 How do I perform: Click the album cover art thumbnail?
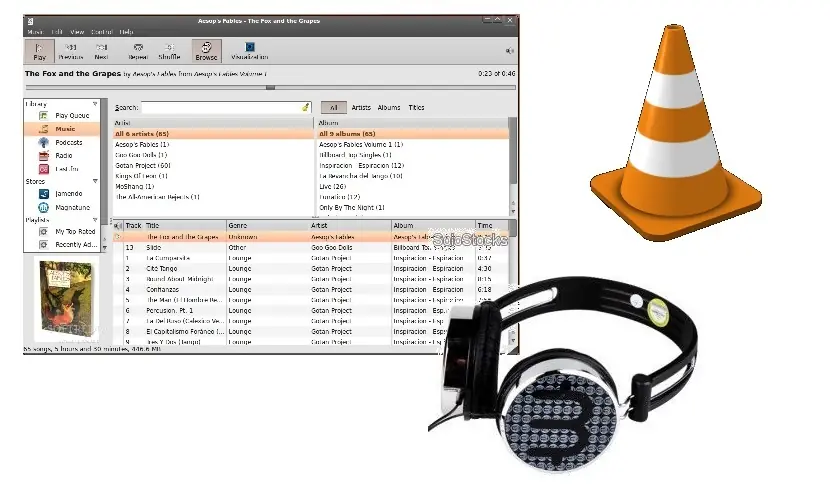66,299
